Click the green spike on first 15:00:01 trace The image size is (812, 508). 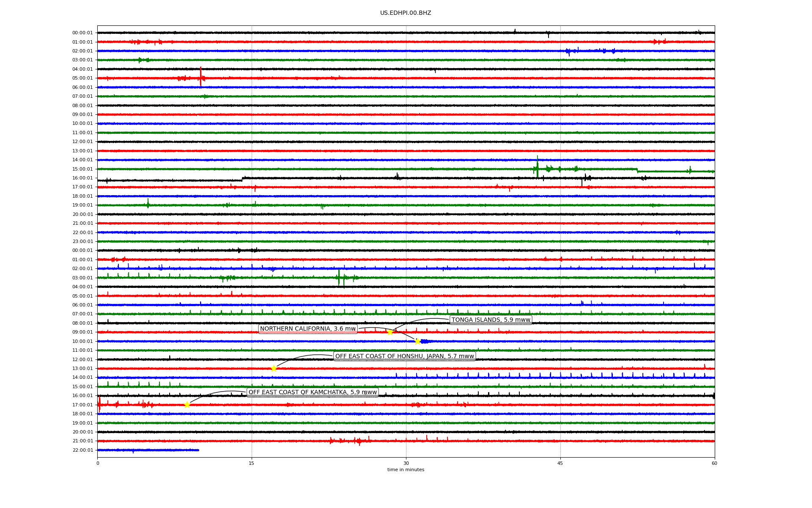click(x=538, y=167)
